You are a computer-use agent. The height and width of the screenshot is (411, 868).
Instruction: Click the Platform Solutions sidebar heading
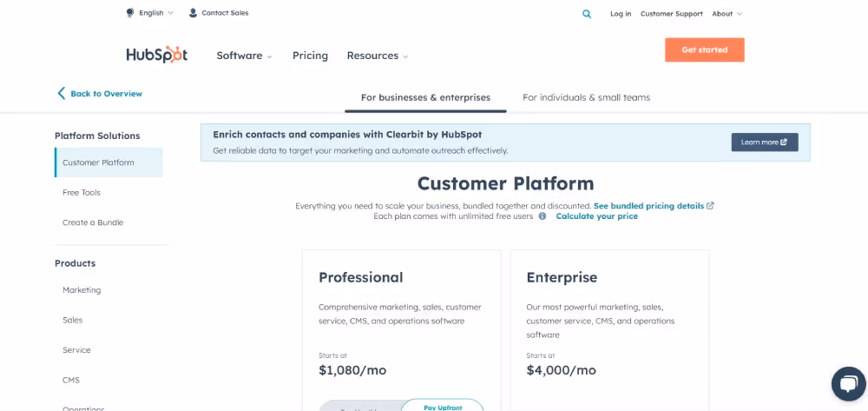[x=97, y=136]
